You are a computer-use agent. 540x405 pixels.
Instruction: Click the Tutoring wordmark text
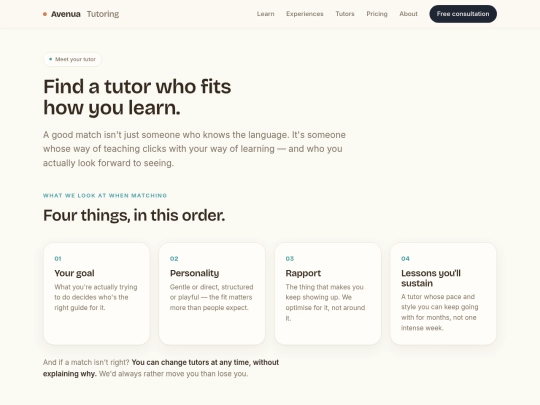pos(103,14)
